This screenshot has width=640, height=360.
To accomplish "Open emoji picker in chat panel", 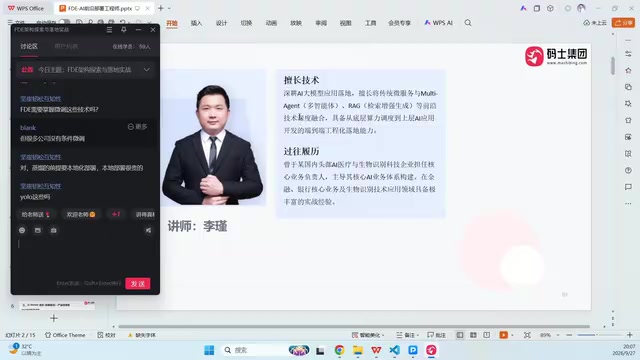I will click(x=22, y=230).
